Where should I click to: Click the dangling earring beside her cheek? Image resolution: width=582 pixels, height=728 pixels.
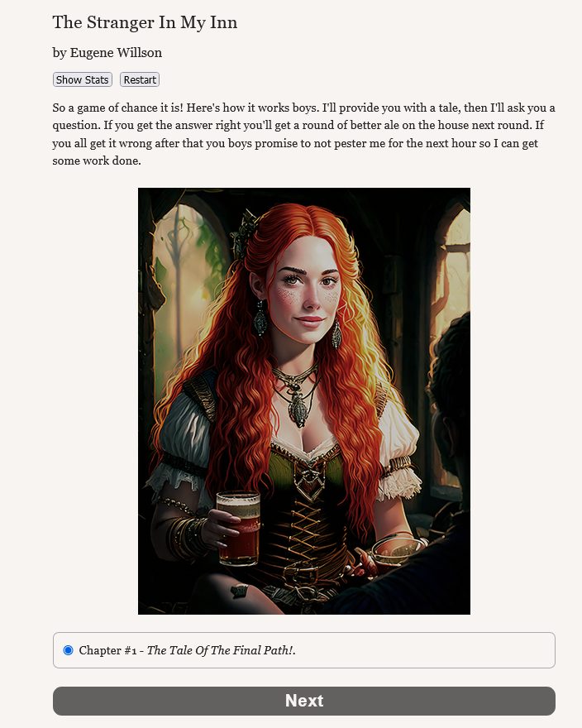pyautogui.click(x=260, y=318)
